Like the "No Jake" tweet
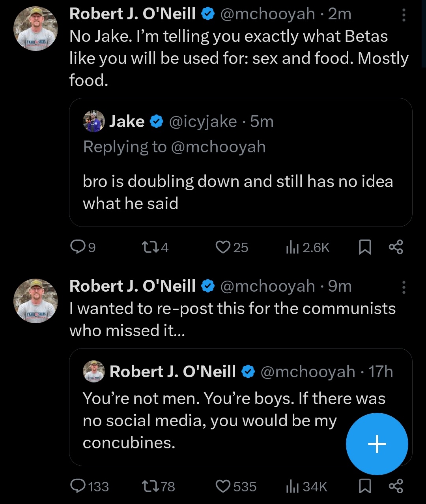426x504 pixels. click(223, 247)
